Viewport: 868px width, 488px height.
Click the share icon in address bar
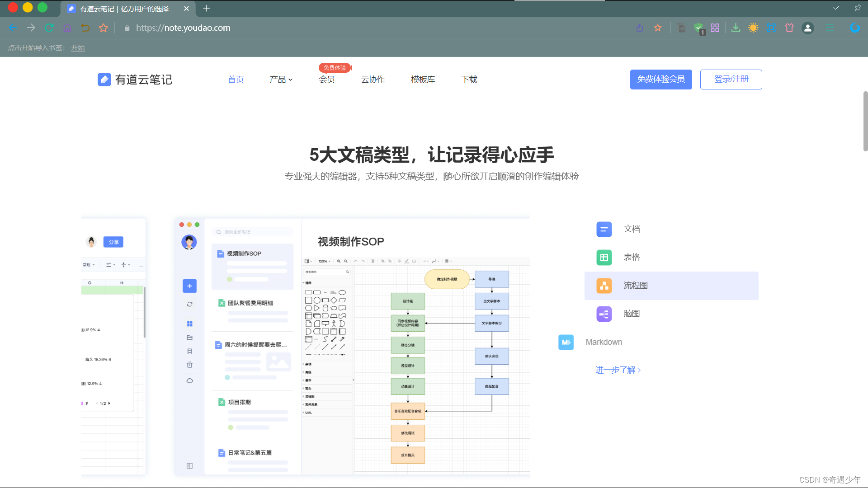640,28
